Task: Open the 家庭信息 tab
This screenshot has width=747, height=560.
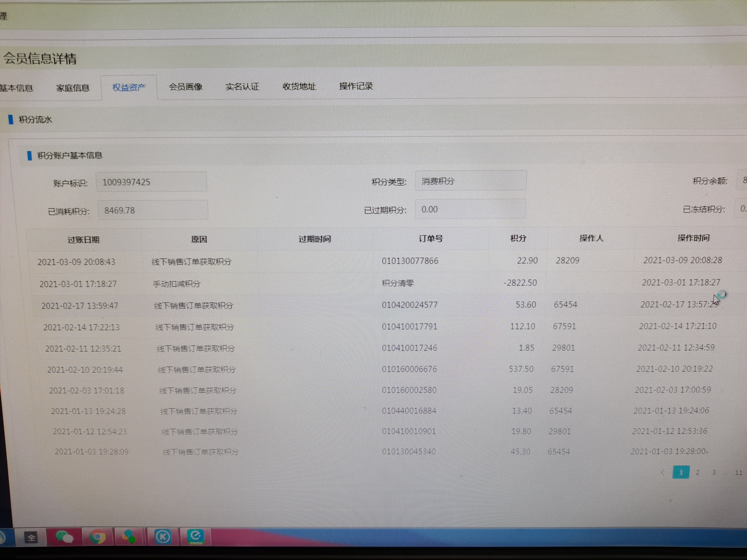Action: tap(73, 88)
